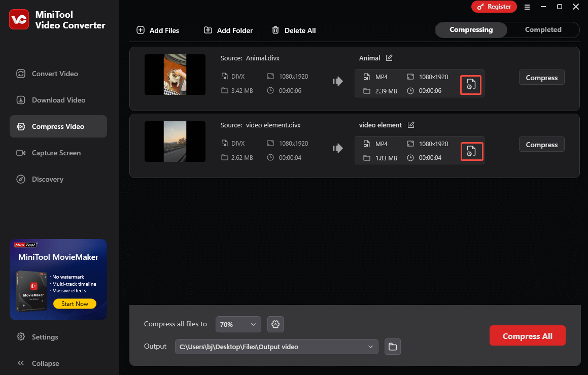Screen dimensions: 588x375
Task: Click the edit name icon beside video element
Action: point(411,125)
